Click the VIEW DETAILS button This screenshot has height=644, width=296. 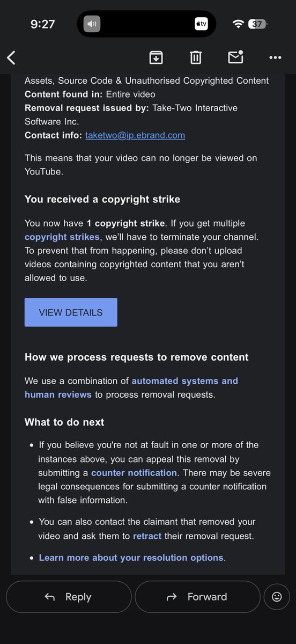(x=71, y=312)
